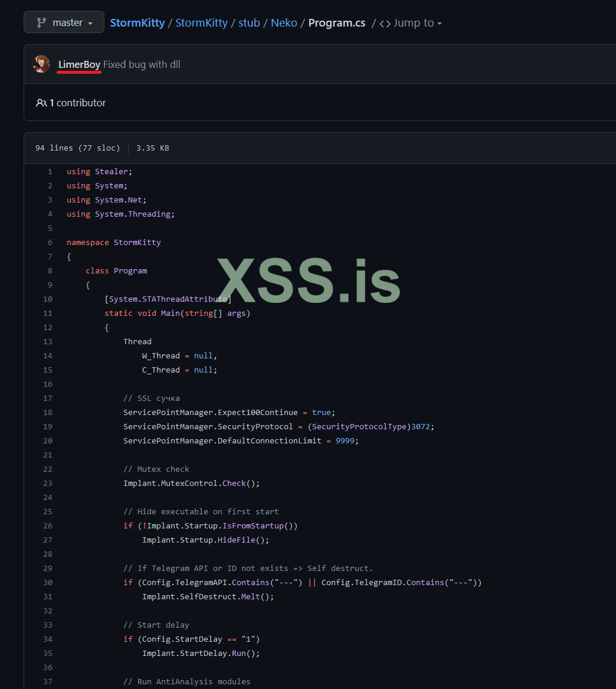Click 'C_Thread = null;' line
The height and width of the screenshot is (689, 616).
179,370
